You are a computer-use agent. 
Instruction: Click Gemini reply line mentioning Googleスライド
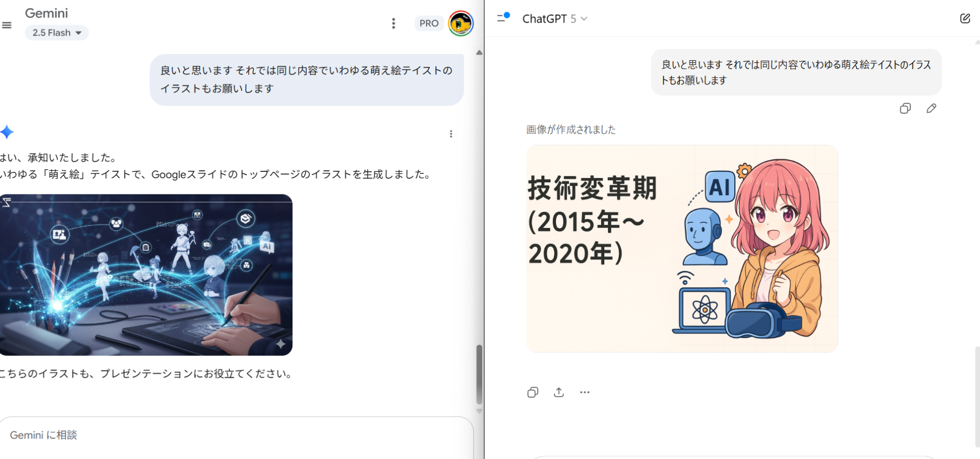click(x=217, y=174)
